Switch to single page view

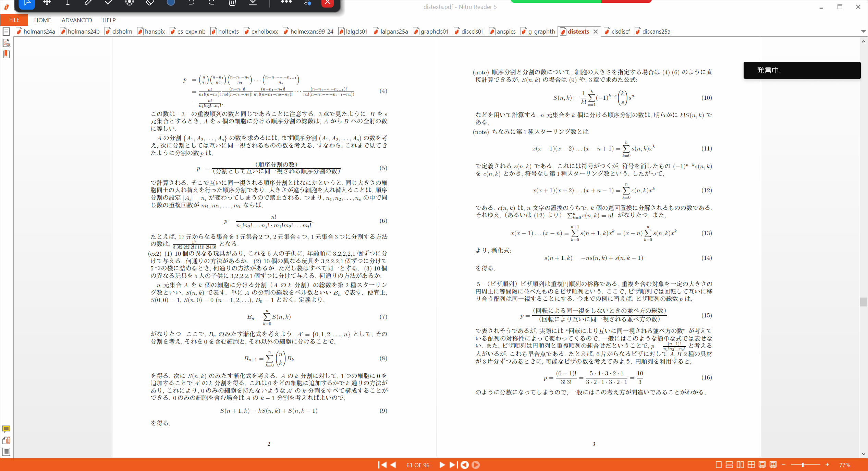(719, 465)
